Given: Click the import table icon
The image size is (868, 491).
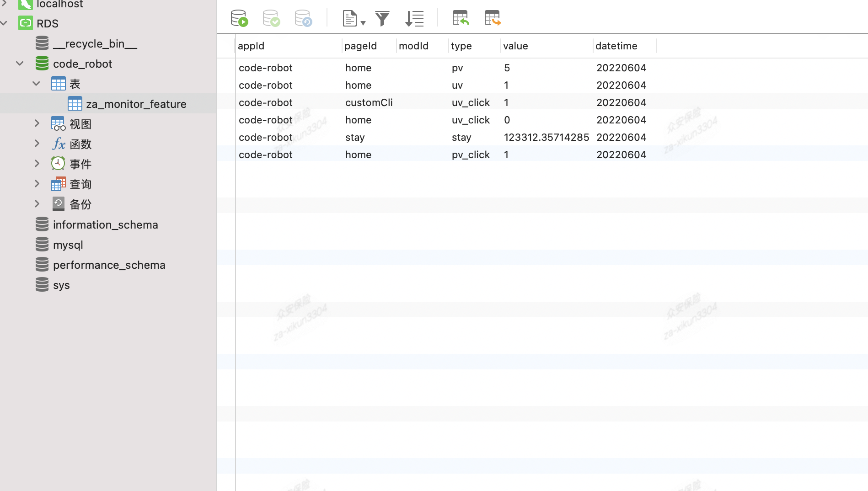Looking at the screenshot, I should [x=461, y=18].
